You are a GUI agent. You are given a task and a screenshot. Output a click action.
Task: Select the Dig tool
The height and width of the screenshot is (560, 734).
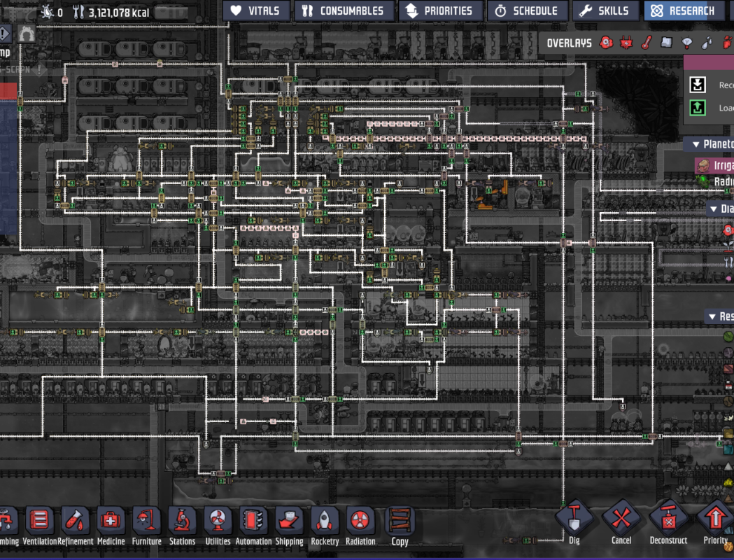[574, 522]
